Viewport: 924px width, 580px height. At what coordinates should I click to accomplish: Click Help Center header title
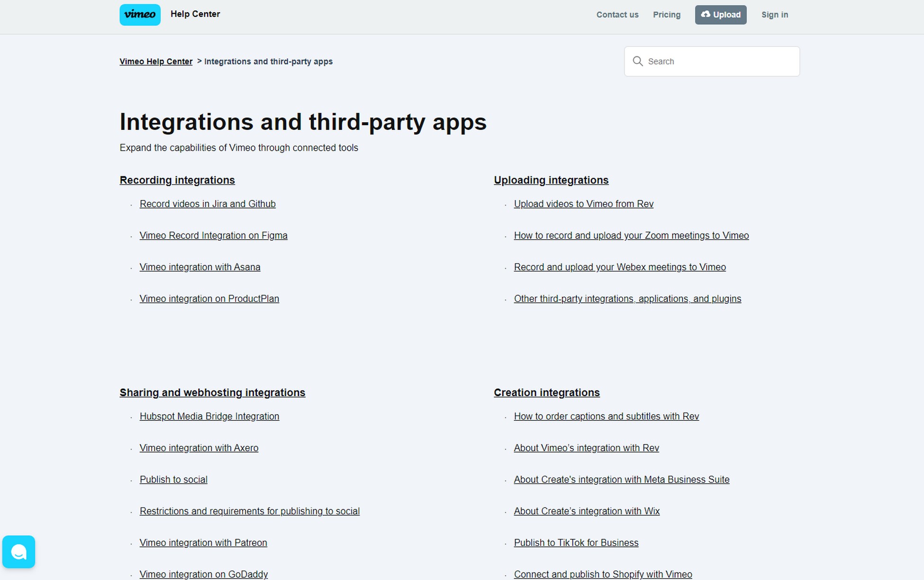(x=195, y=14)
